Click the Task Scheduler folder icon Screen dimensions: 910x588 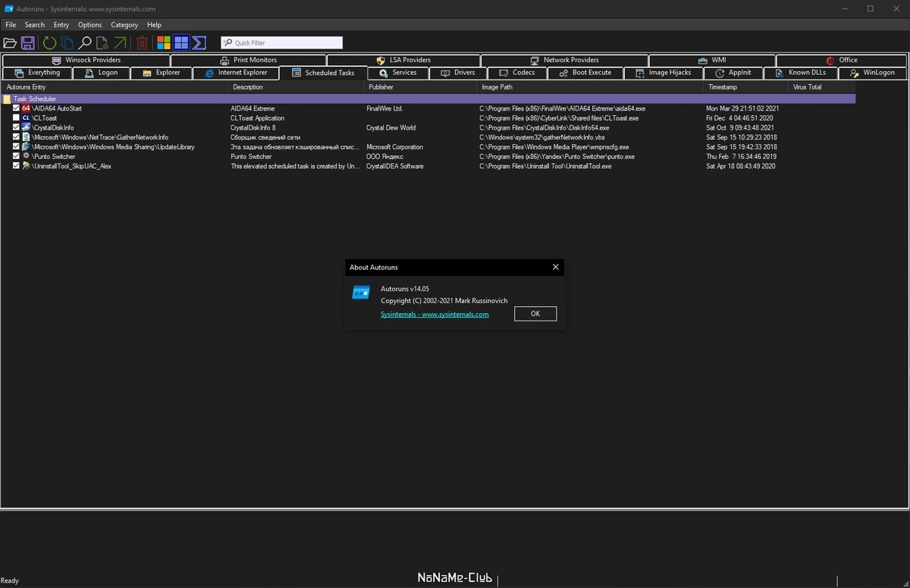tap(7, 99)
